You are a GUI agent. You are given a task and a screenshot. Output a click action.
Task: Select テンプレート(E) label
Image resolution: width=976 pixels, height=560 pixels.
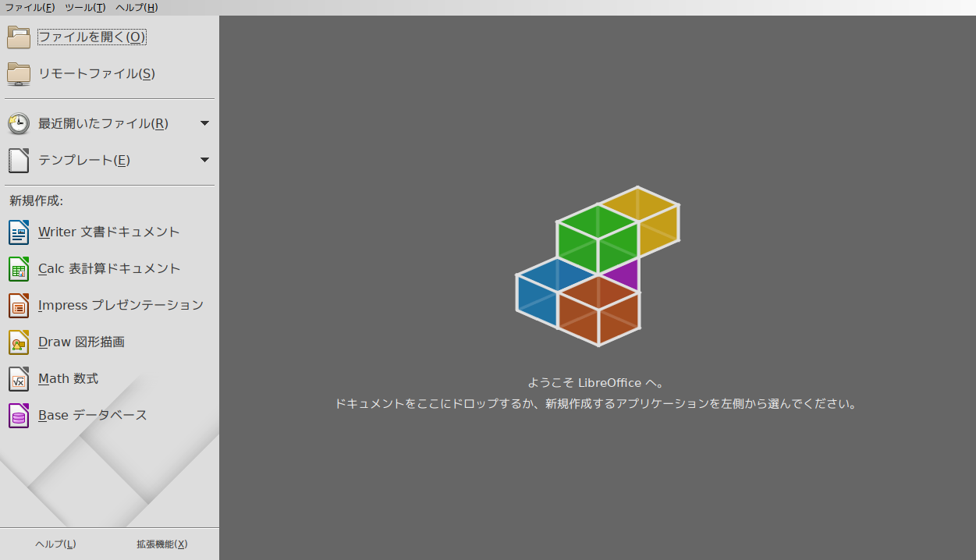[x=84, y=160]
